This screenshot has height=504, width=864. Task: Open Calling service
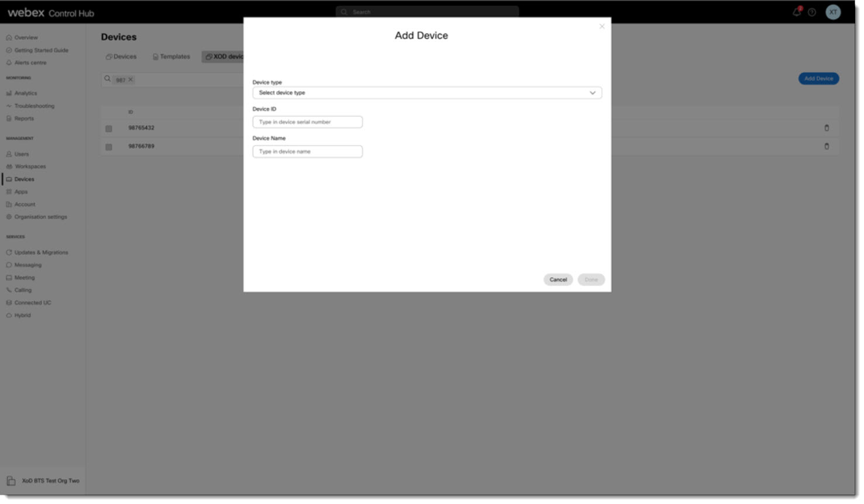[x=19, y=290]
